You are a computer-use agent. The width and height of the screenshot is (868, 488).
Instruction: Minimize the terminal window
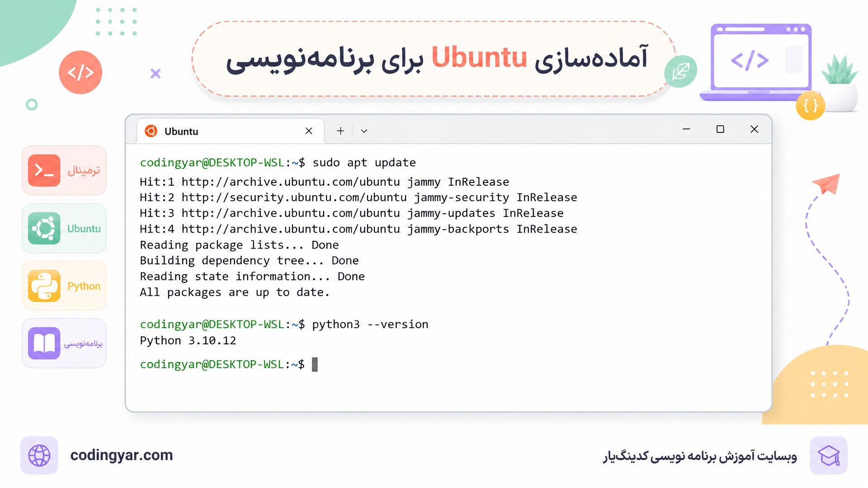686,129
